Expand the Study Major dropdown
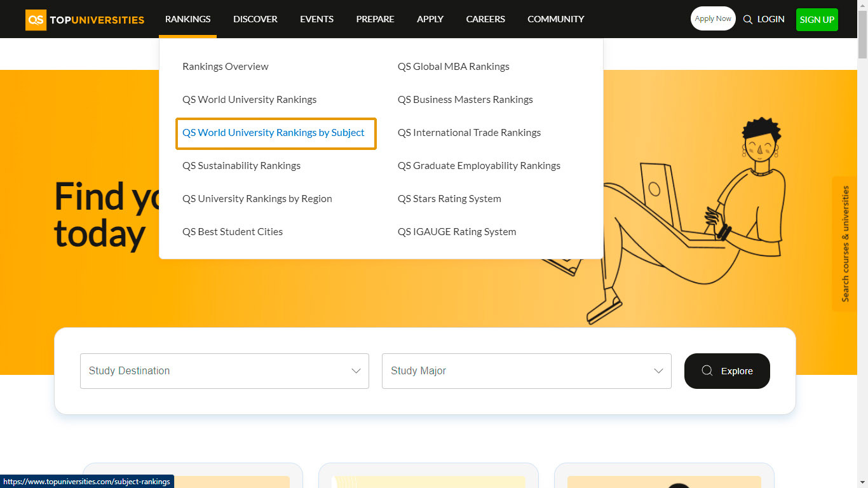 (527, 371)
